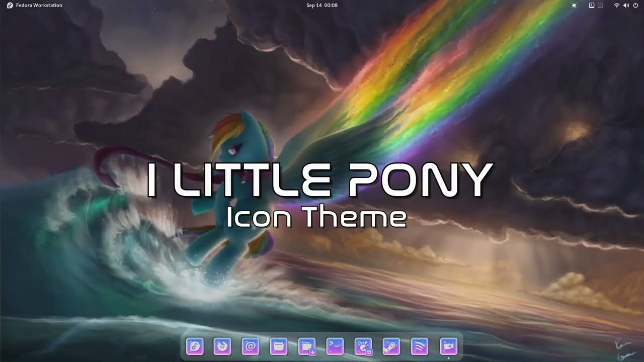The height and width of the screenshot is (362, 644).
Task: Open the file manager window icon in dock
Action: [x=279, y=346]
